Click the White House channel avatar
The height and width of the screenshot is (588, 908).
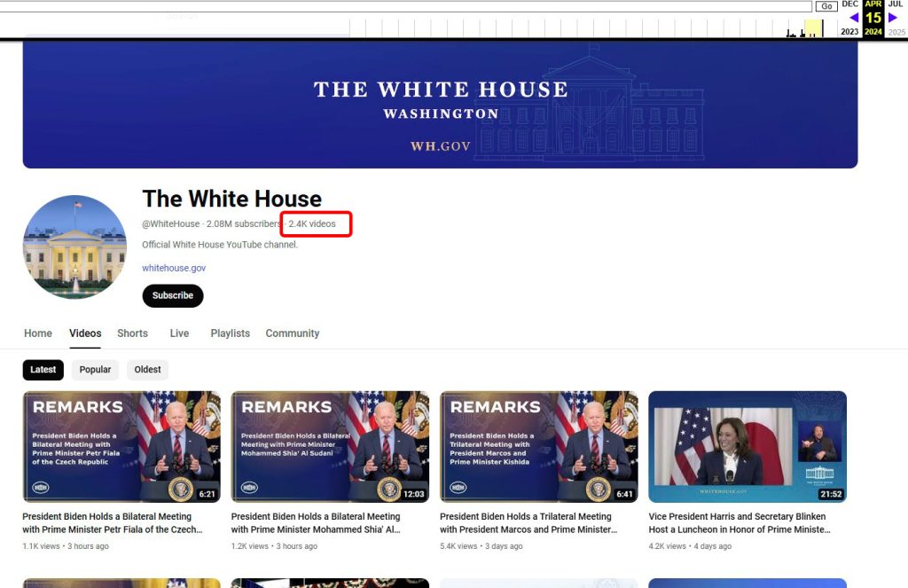(x=74, y=247)
